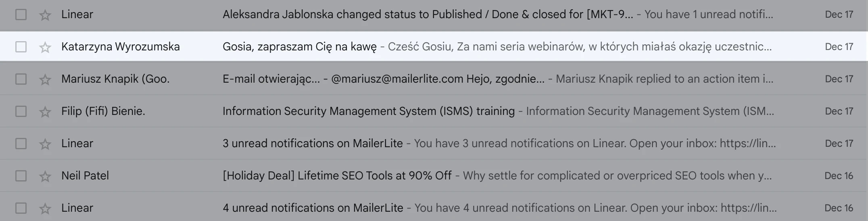
Task: Tick the checkbox beside Neil Patel email
Action: (x=21, y=176)
